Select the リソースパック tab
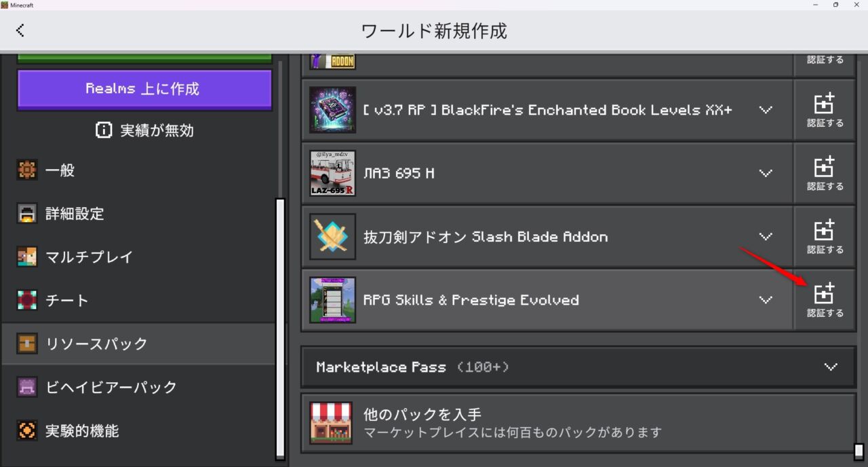The image size is (868, 467). [x=139, y=343]
